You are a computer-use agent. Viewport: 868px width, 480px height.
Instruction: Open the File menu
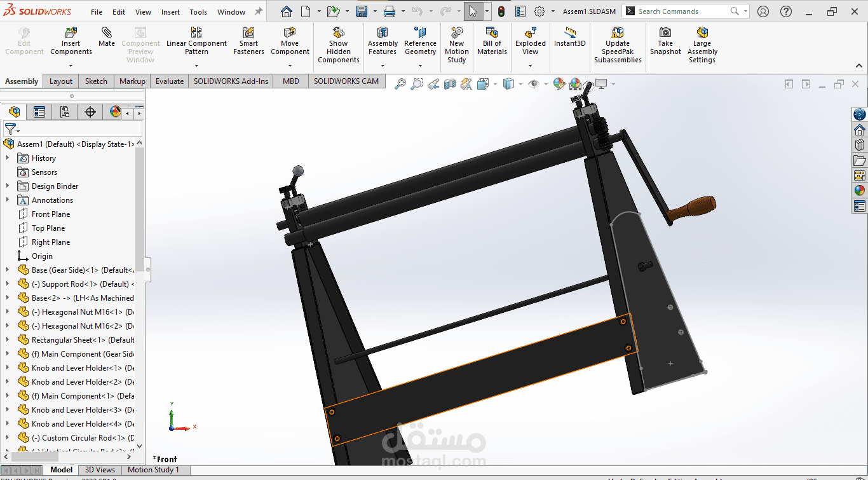(x=97, y=12)
